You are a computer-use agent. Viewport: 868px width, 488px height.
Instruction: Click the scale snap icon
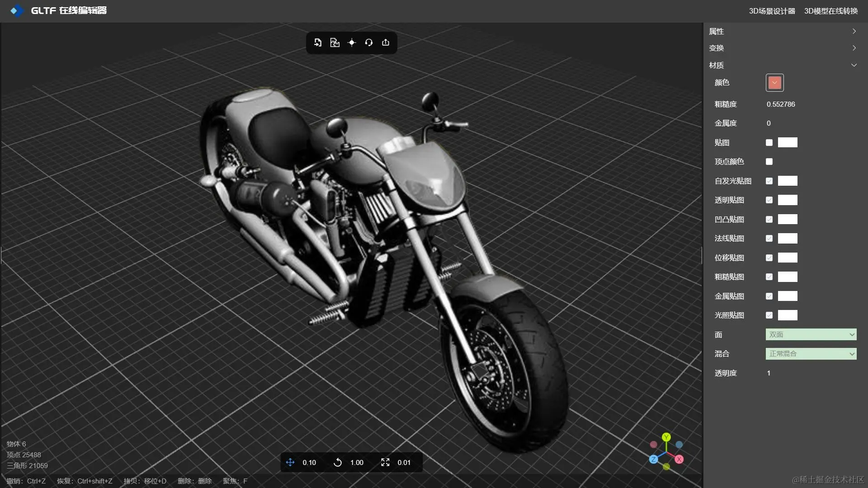point(385,462)
